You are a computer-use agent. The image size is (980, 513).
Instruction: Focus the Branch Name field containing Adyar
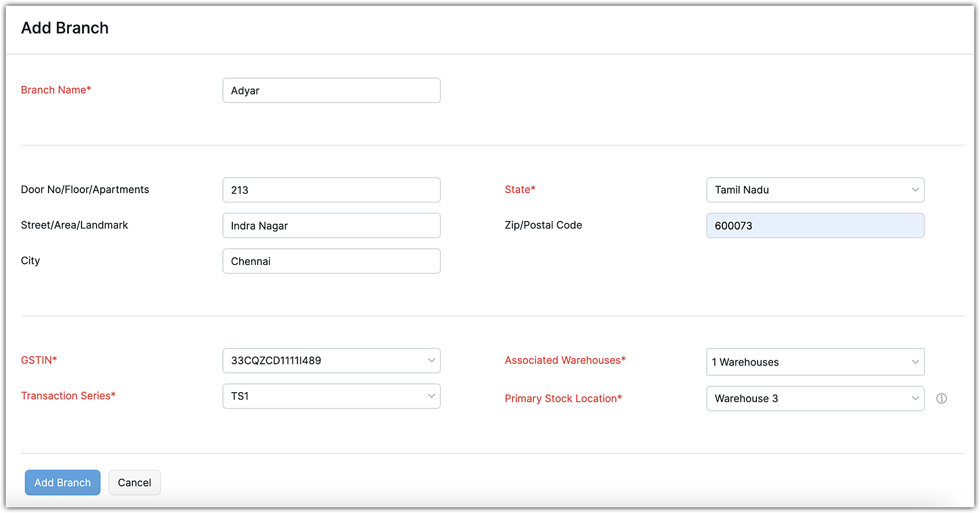tap(331, 90)
